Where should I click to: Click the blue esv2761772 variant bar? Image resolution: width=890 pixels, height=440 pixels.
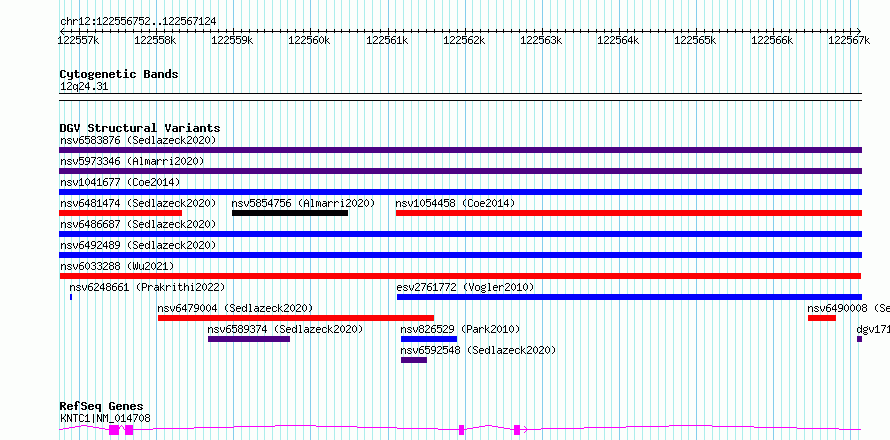[629, 297]
